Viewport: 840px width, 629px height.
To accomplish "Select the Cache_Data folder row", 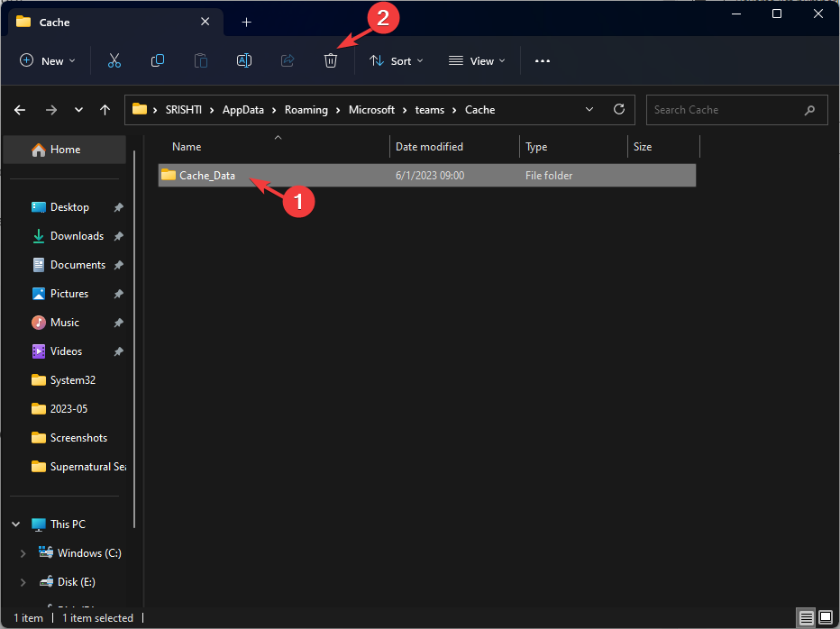I will (427, 176).
